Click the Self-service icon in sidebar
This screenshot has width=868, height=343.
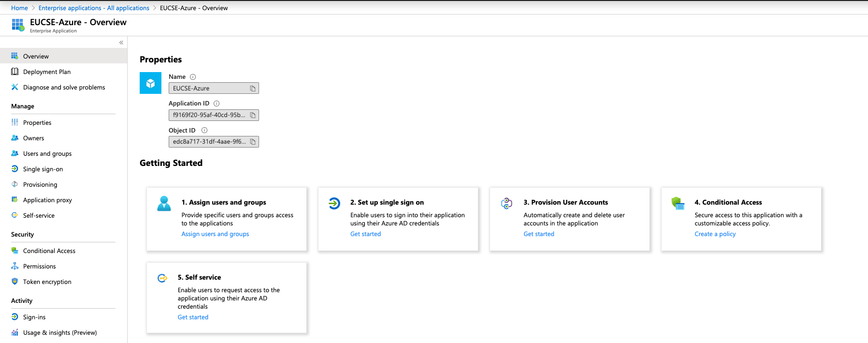[x=14, y=215]
